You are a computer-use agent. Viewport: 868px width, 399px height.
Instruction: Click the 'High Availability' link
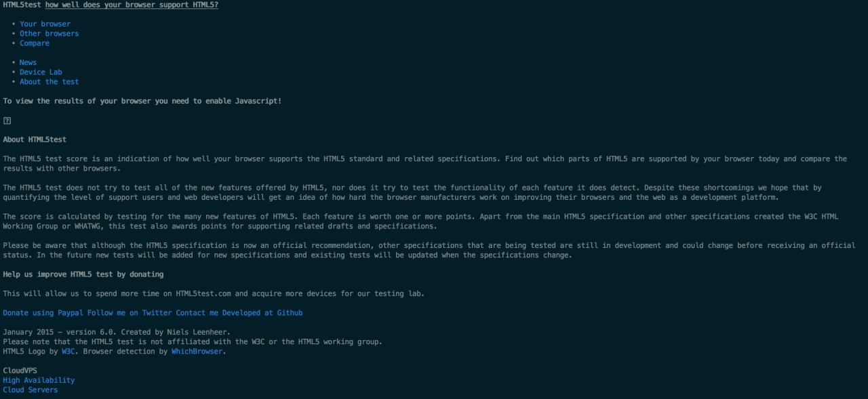[39, 380]
